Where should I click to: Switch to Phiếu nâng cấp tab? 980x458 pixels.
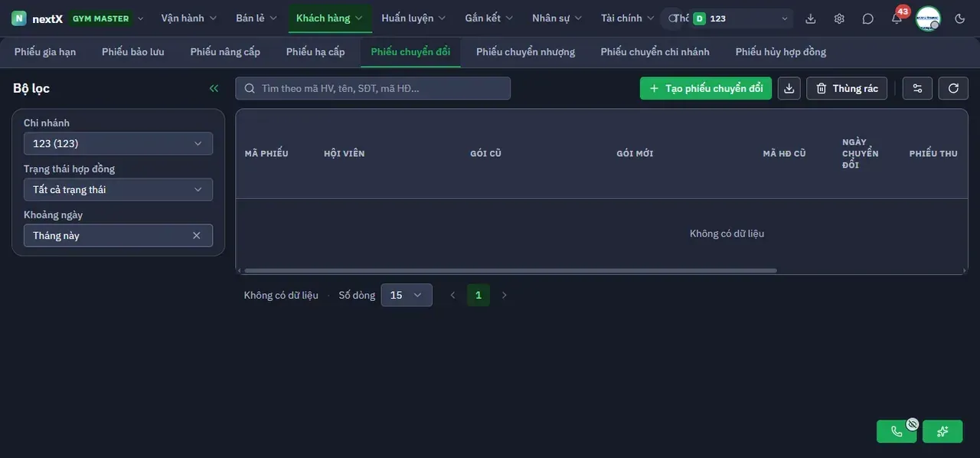(x=225, y=52)
